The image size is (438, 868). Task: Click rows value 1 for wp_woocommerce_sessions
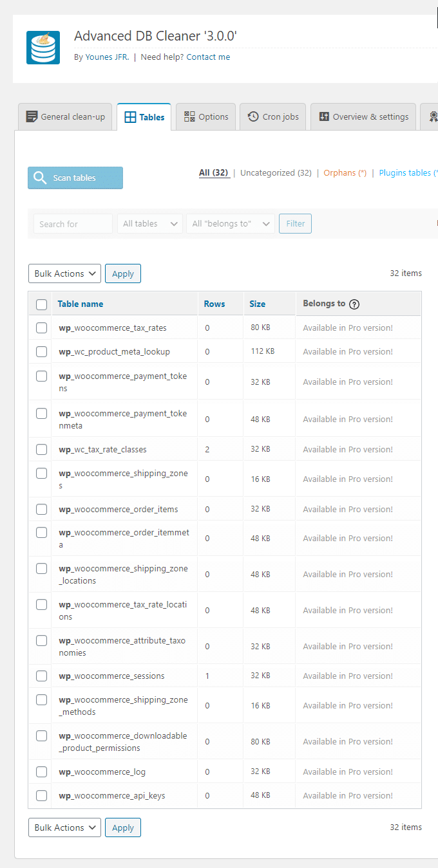pyautogui.click(x=207, y=676)
